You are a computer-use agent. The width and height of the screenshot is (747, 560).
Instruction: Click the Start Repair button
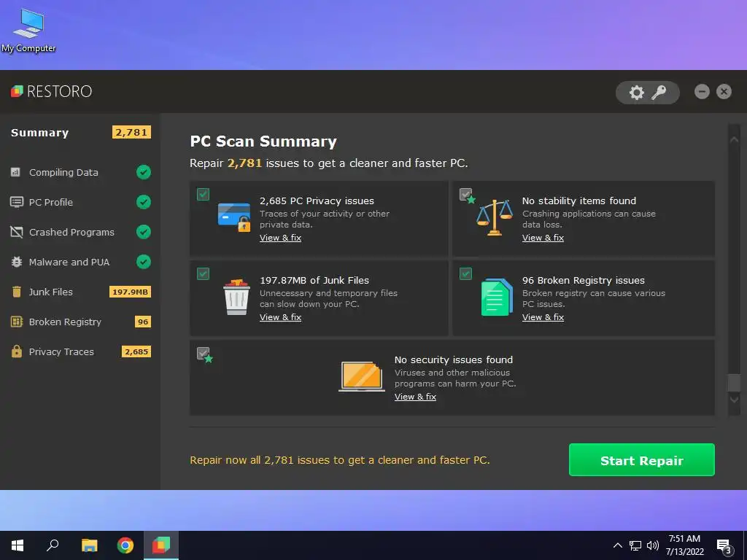coord(642,460)
